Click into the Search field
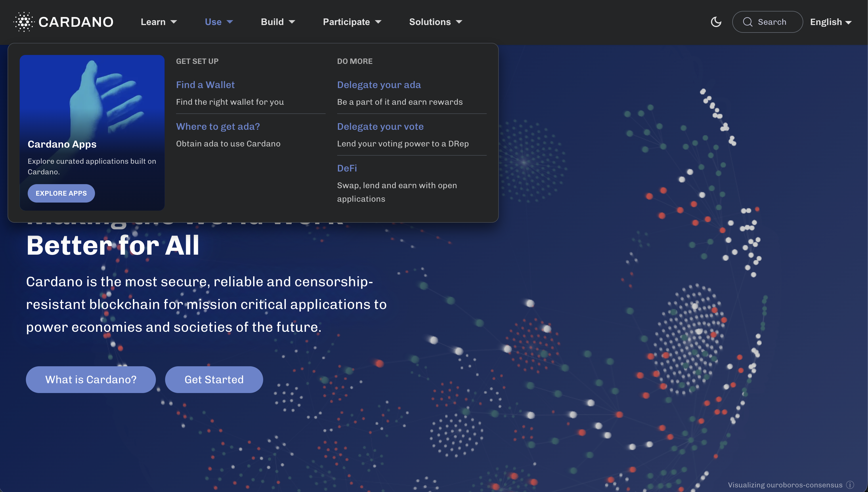 coord(767,22)
